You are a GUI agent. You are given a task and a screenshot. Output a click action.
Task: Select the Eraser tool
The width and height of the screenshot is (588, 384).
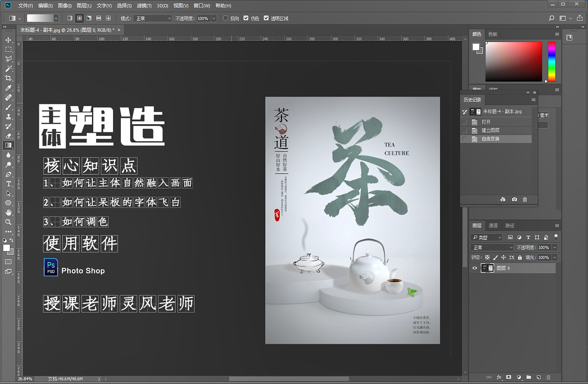pos(8,136)
